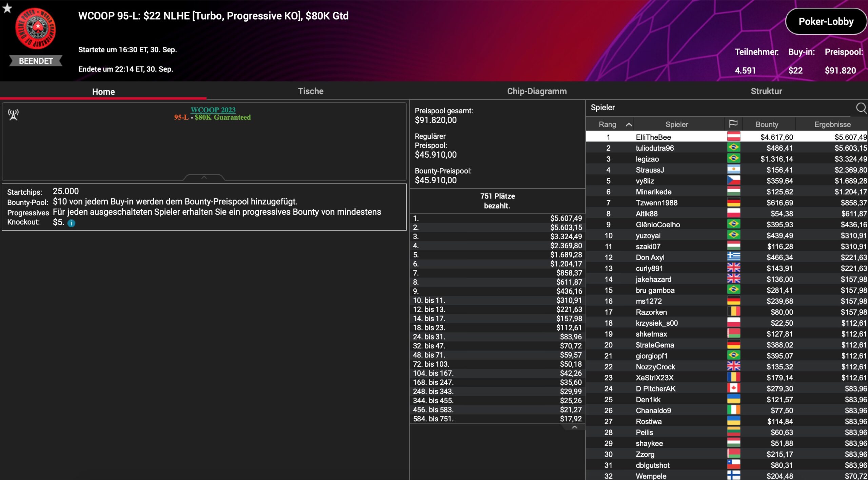Follow the WCOOP 2023 link
The image size is (868, 480).
pyautogui.click(x=213, y=110)
